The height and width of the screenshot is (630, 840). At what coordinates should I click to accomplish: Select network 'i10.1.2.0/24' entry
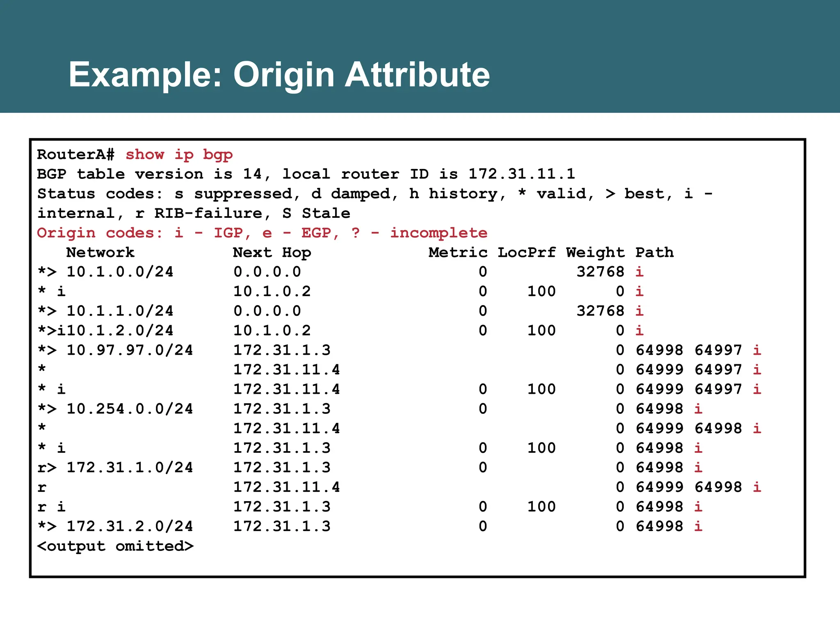[115, 331]
